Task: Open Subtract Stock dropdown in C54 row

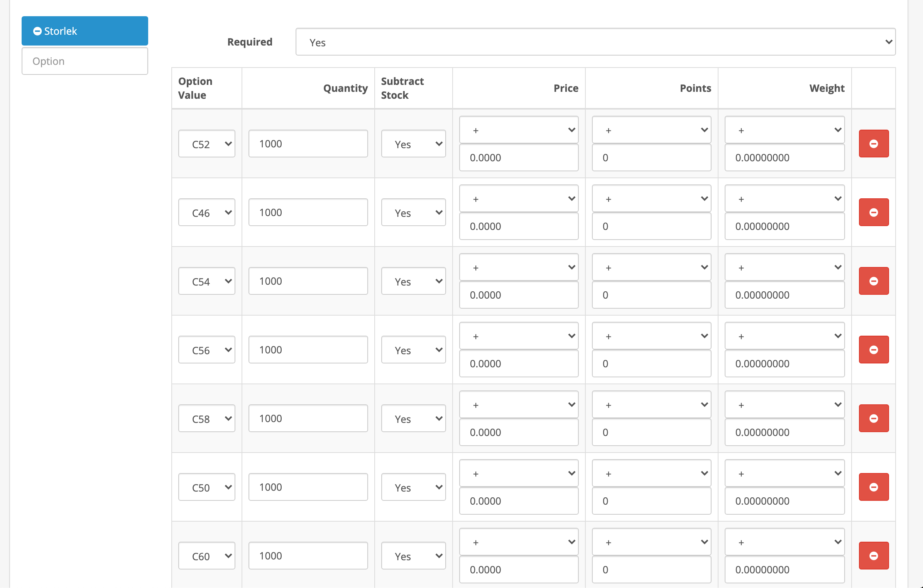Action: (414, 281)
